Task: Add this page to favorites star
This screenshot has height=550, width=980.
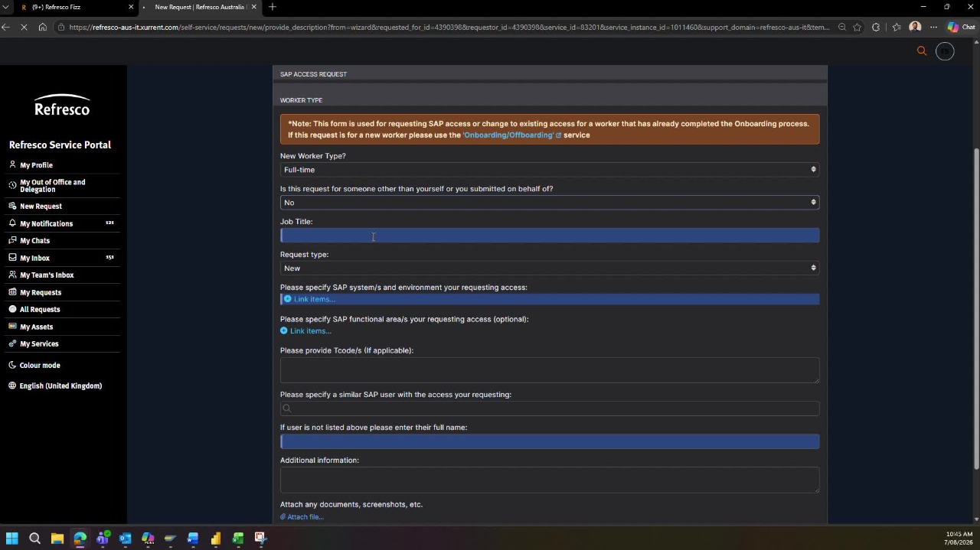Action: click(857, 27)
